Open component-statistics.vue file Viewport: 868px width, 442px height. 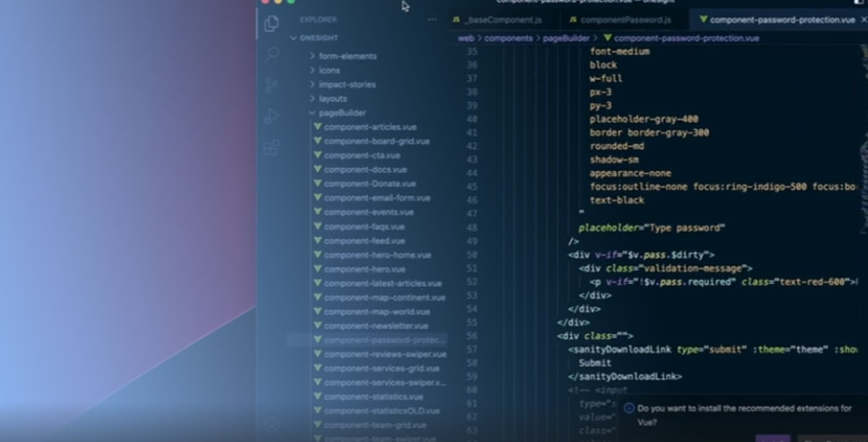[374, 396]
